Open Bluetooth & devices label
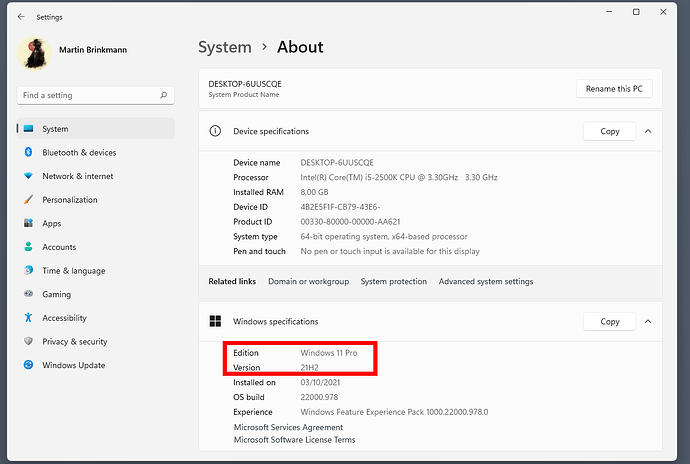 coord(79,153)
